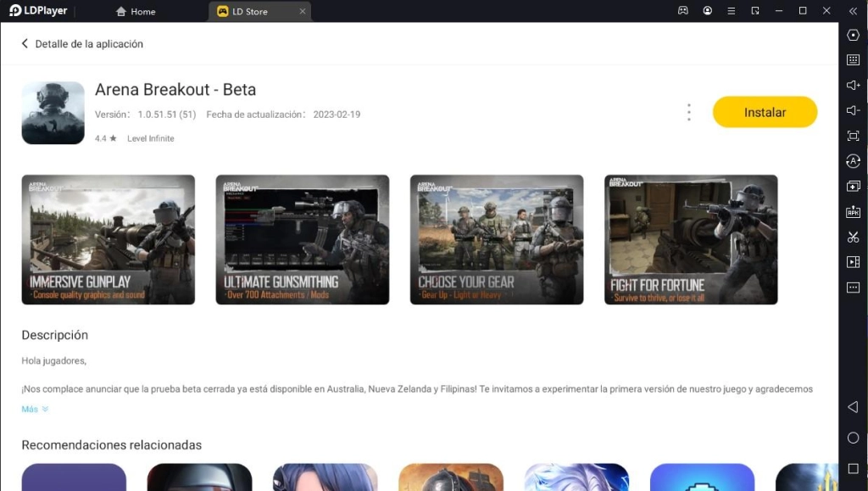Open first purple recommended app

pos(74,477)
